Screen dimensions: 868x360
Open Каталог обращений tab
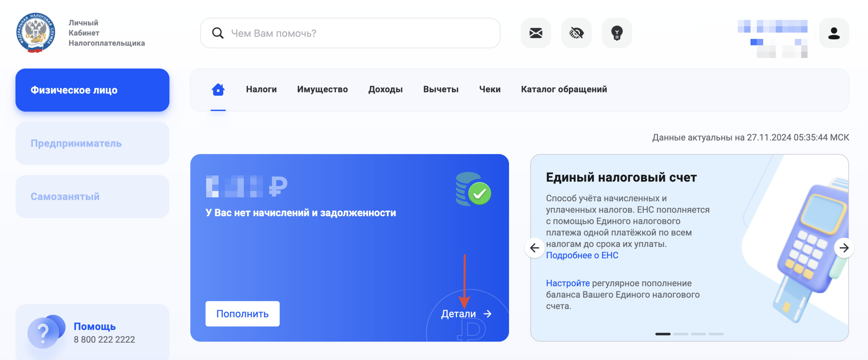click(564, 89)
